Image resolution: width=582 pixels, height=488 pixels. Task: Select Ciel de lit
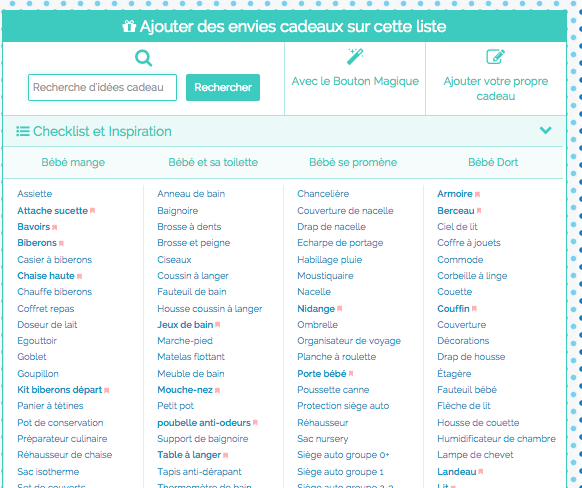coord(457,227)
